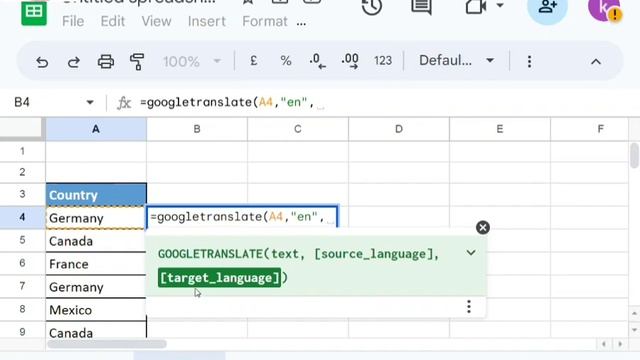
Task: Select column B header
Action: [197, 129]
